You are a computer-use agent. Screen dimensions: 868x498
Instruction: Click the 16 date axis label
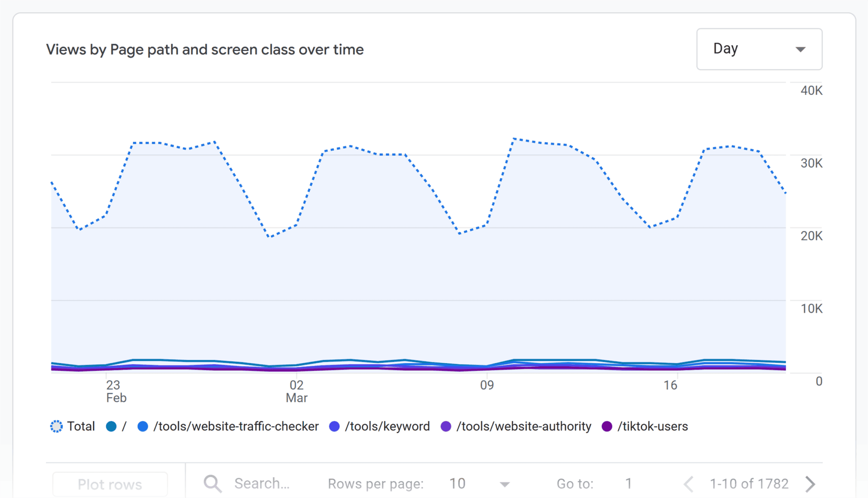click(x=670, y=385)
